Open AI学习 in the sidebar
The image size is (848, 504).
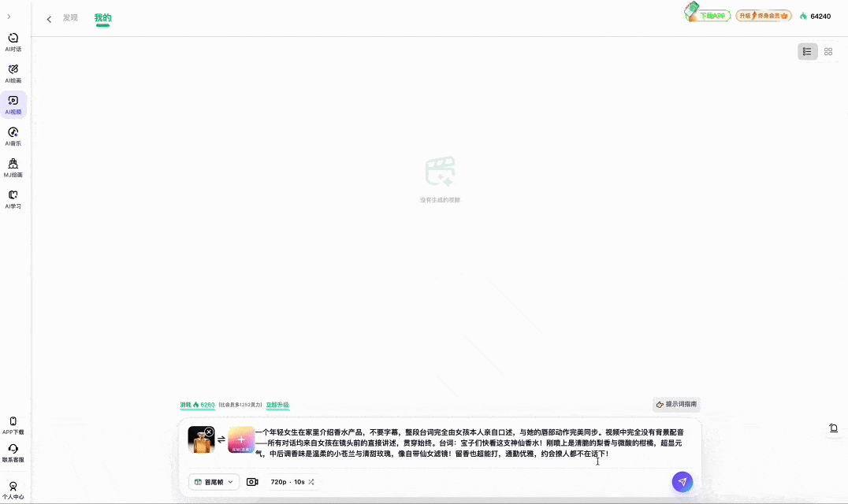pyautogui.click(x=13, y=198)
